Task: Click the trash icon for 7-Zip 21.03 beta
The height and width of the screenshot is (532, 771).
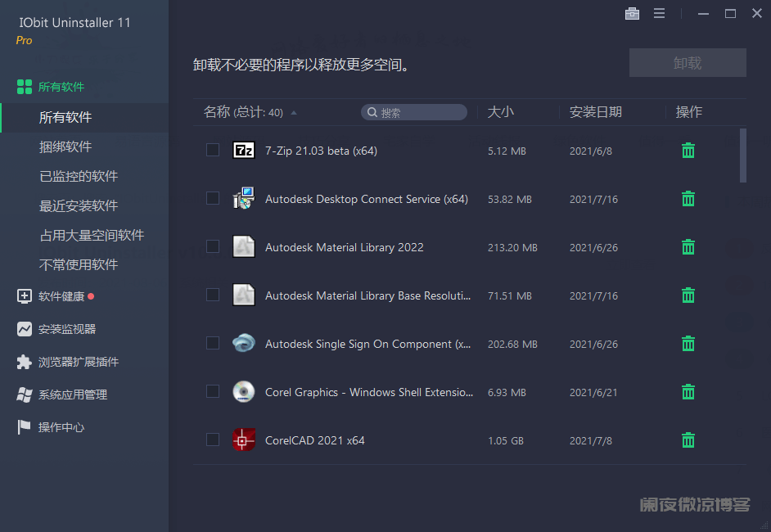Action: [688, 151]
